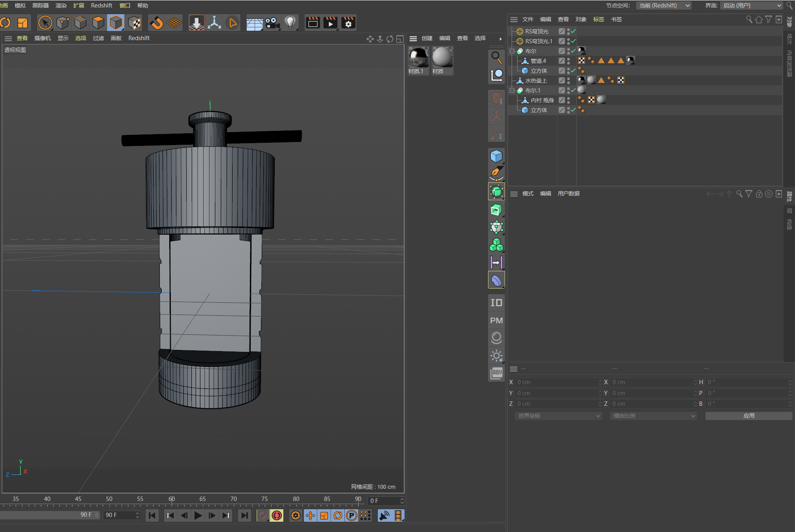Jump to the animation end
Screen dimensions: 795x532
tap(244, 515)
